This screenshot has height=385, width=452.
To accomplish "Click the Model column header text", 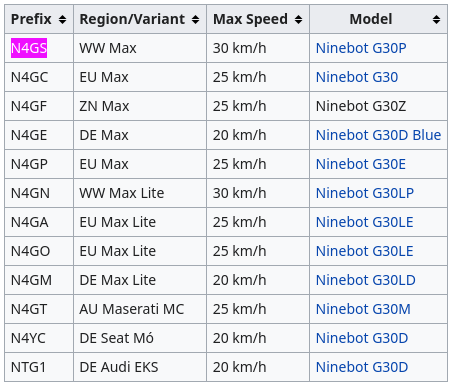I will click(x=371, y=19).
